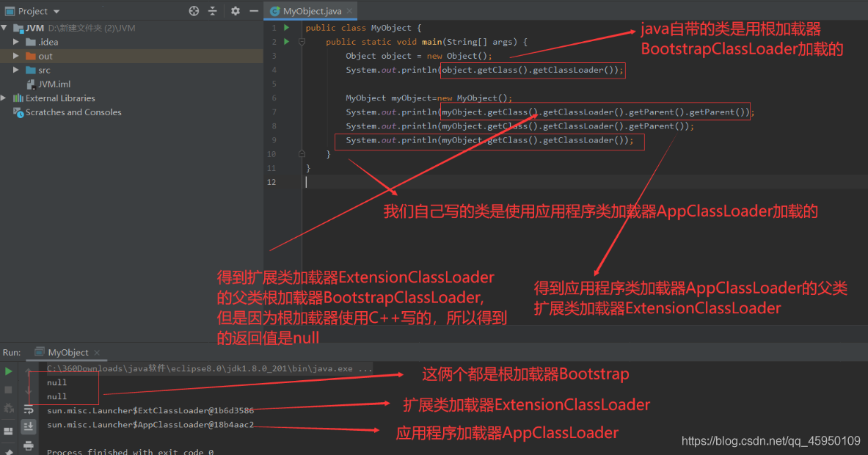Click run gutter arrow on line 2
This screenshot has height=455, width=868.
(287, 42)
